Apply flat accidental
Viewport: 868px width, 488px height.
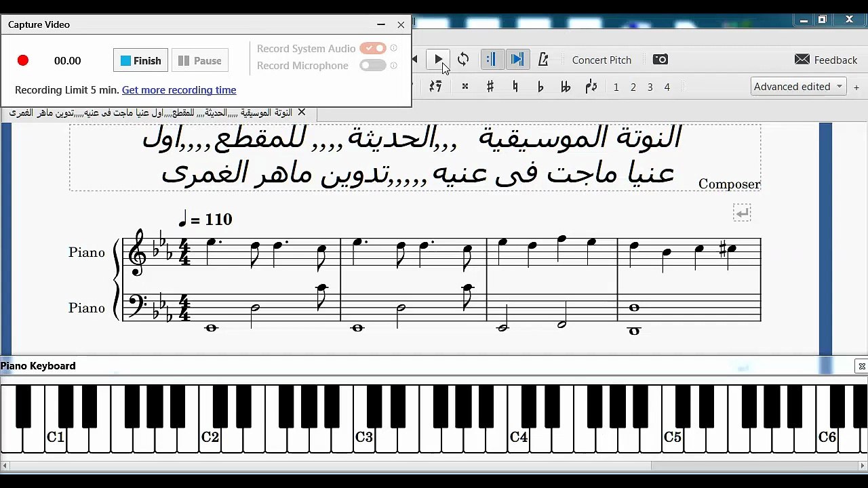point(540,87)
